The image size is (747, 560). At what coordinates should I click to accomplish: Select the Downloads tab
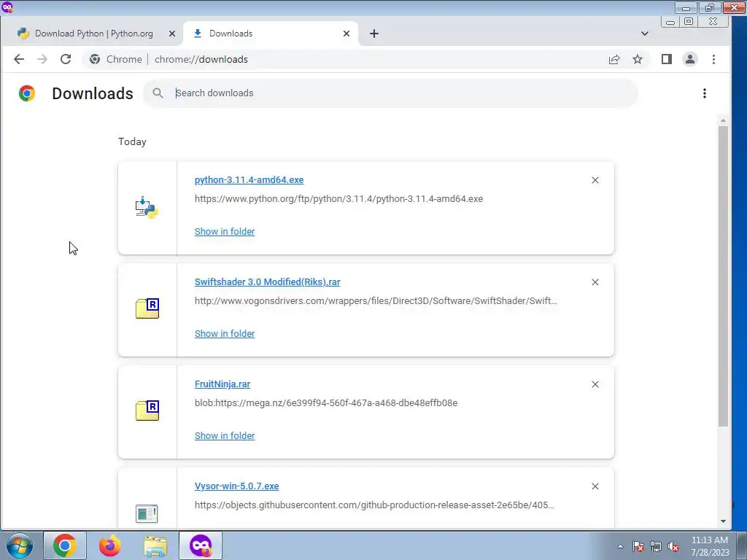coord(271,34)
